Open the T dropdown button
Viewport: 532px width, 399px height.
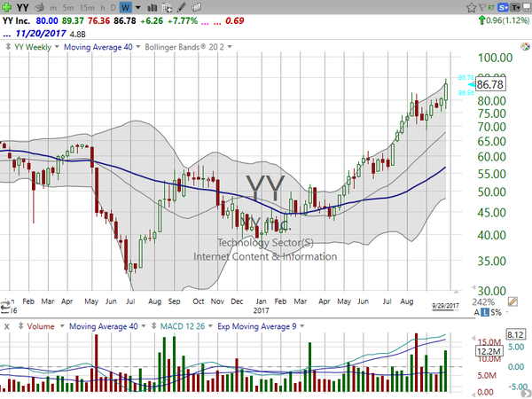coord(515,7)
